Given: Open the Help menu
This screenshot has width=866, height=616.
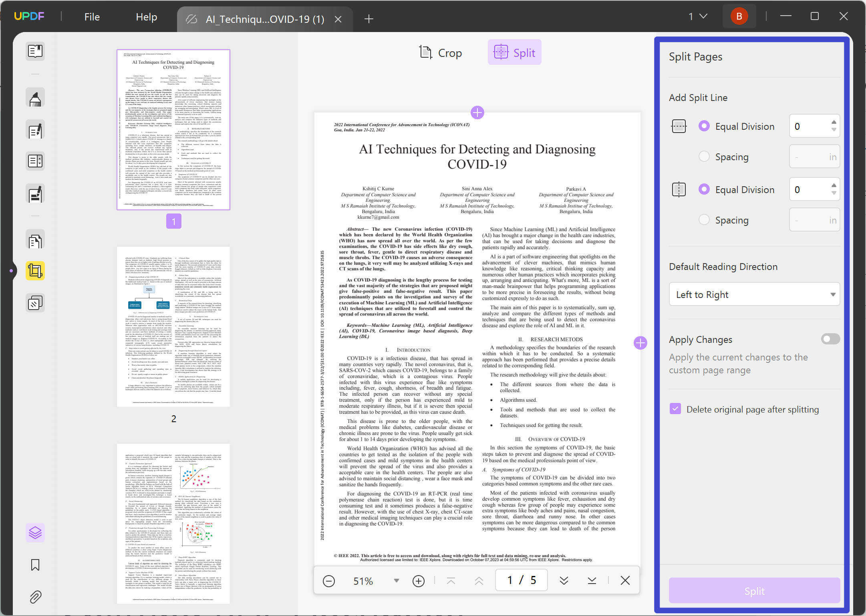Looking at the screenshot, I should [x=146, y=17].
